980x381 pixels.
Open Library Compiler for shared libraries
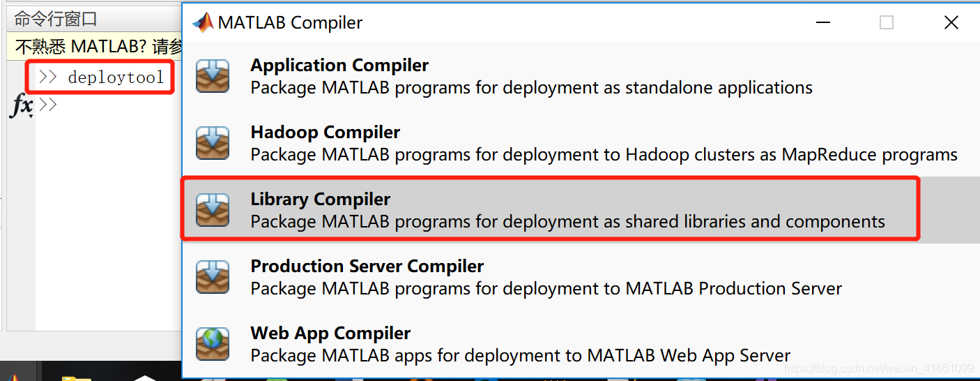pos(321,200)
